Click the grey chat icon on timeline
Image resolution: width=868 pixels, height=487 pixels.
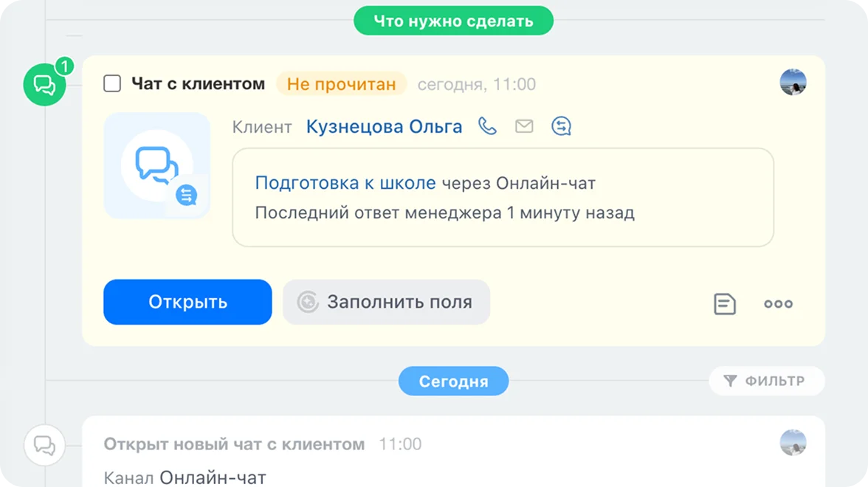44,445
